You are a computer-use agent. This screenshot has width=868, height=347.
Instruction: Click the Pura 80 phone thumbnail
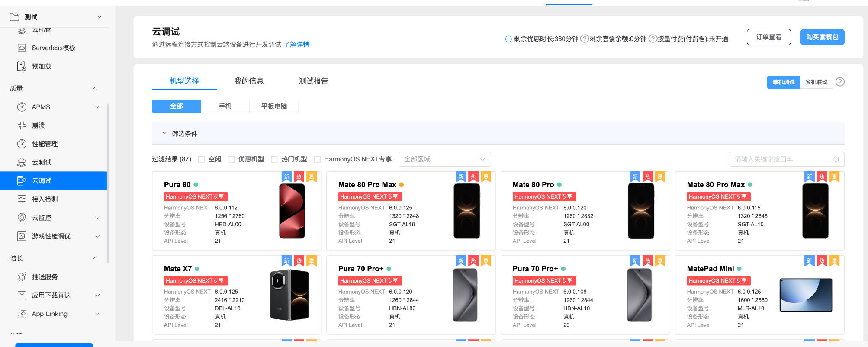tap(292, 211)
